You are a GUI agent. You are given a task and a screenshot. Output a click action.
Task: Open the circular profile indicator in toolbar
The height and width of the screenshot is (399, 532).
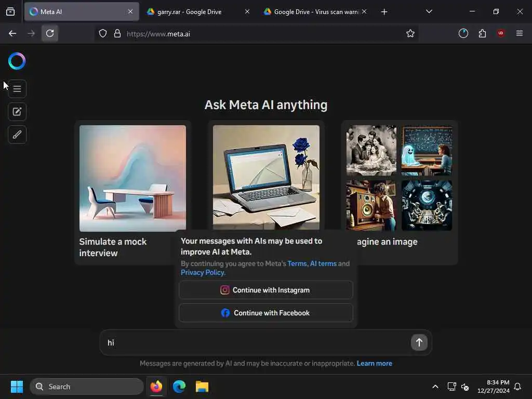click(463, 33)
